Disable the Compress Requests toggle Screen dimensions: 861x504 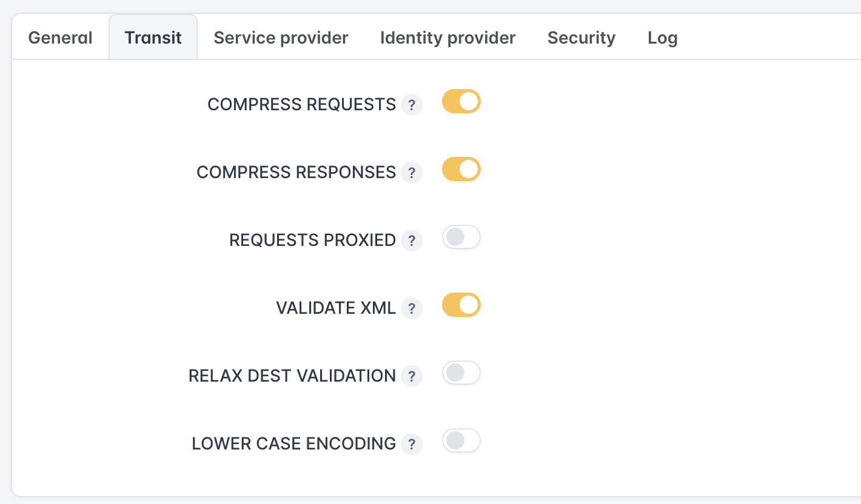(x=461, y=102)
